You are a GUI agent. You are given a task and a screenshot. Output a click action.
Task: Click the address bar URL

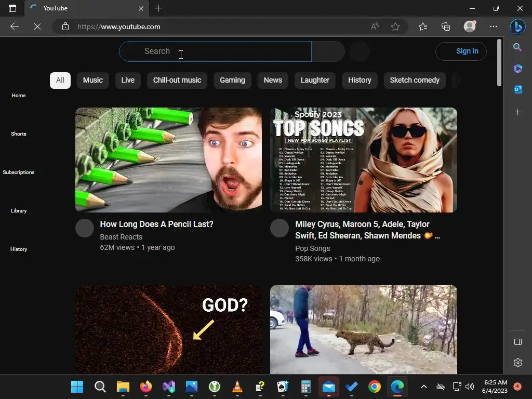[x=119, y=26]
